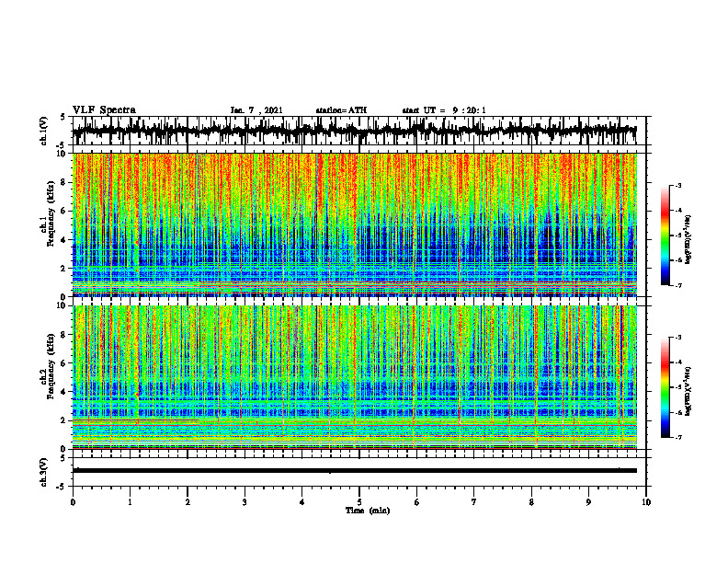Click the ch.3(V) flat waveform panel
This screenshot has height=563, width=728.
point(358,472)
